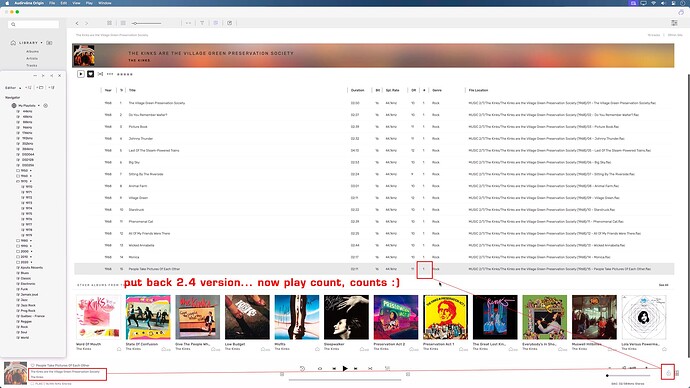Switch to grid view icon in toolbar
Screen dimensions: 690x388
[x=110, y=23]
